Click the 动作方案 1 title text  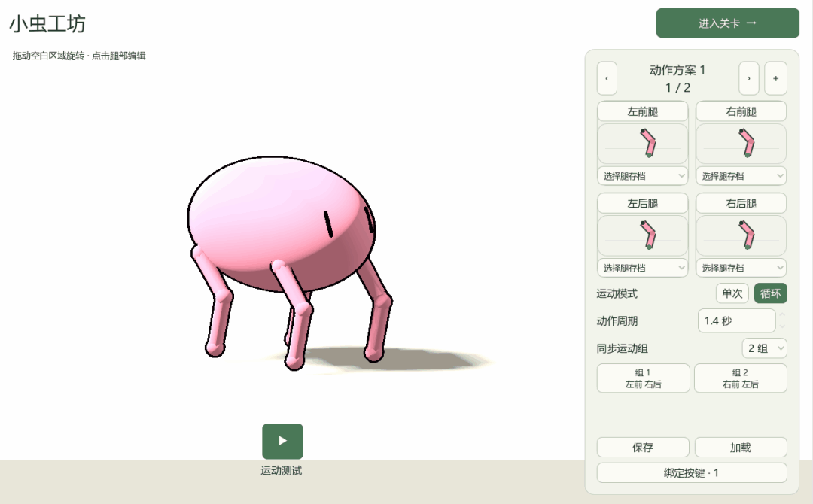point(677,70)
